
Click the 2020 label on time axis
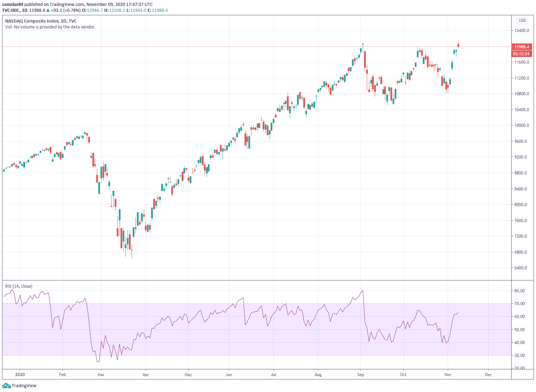click(20, 375)
